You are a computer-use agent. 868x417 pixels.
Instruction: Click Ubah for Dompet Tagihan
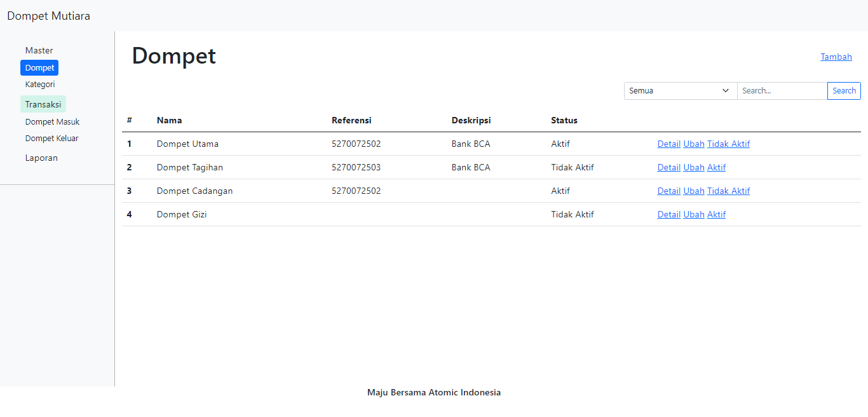[x=693, y=168]
